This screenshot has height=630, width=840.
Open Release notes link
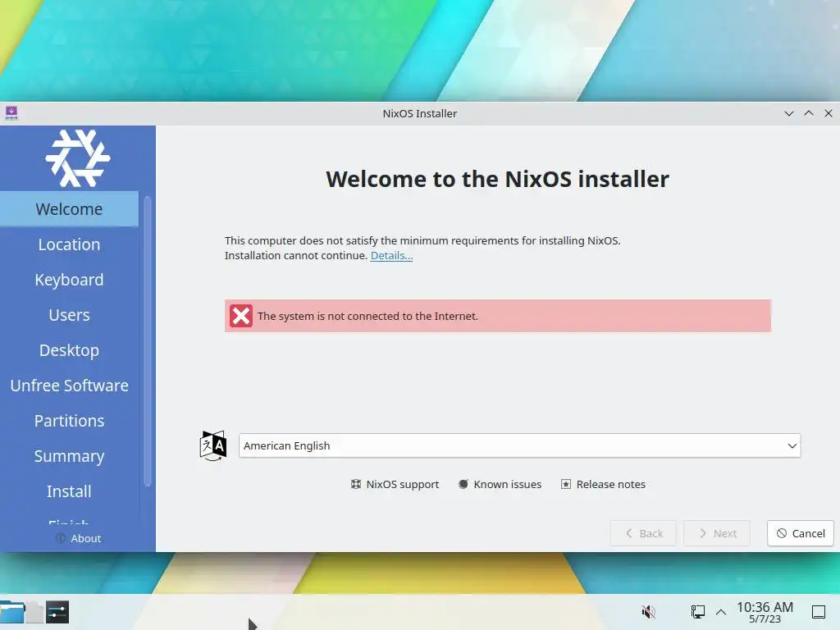603,484
